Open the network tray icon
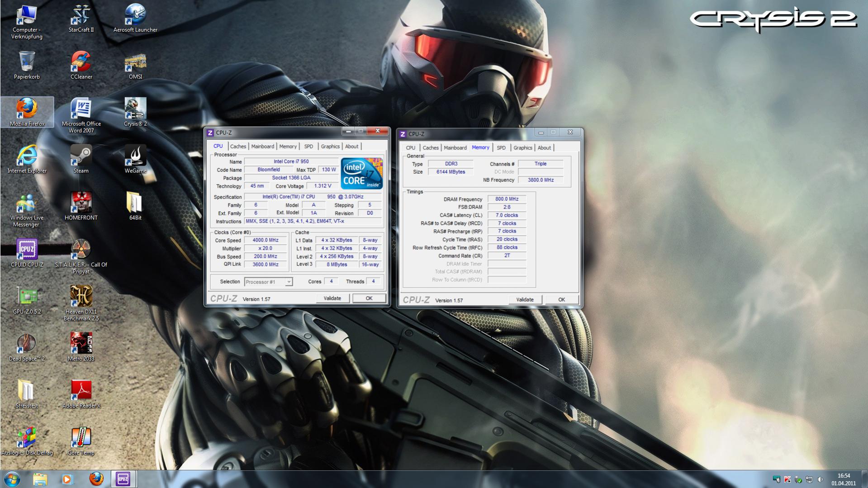 click(x=809, y=479)
